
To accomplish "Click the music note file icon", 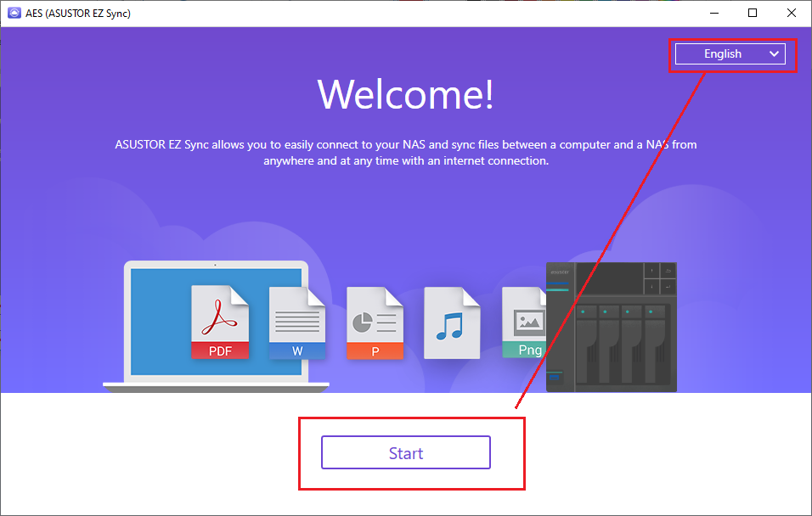I will click(452, 323).
